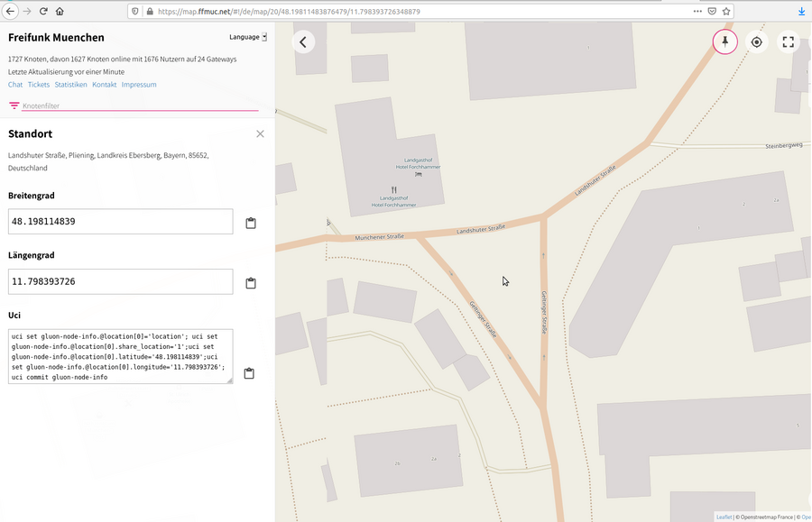Copy the Breitengrad value using its clipboard icon

pyautogui.click(x=250, y=221)
